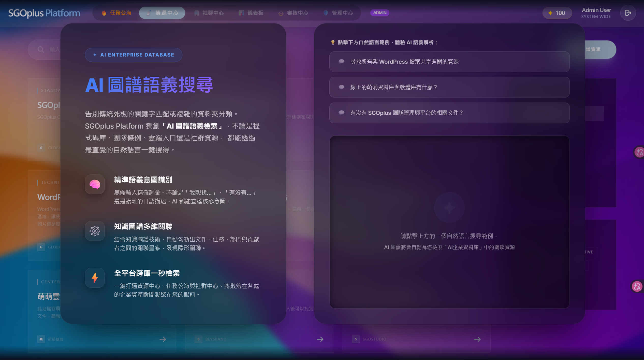Click the 100 points star badge
This screenshot has height=360, width=644.
pos(557,13)
